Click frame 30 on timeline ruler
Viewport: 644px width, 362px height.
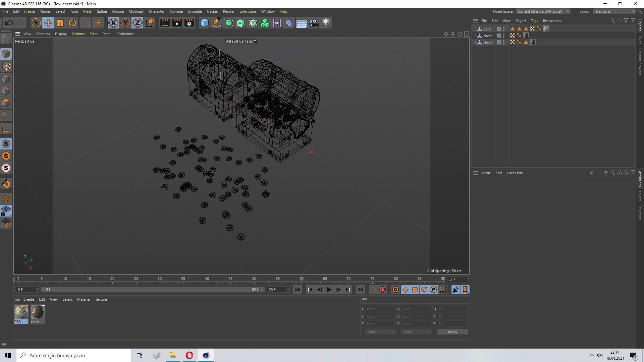[160, 279]
